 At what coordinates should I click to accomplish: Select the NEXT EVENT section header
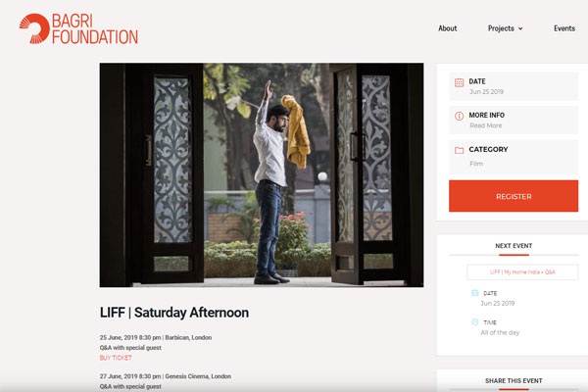514,246
